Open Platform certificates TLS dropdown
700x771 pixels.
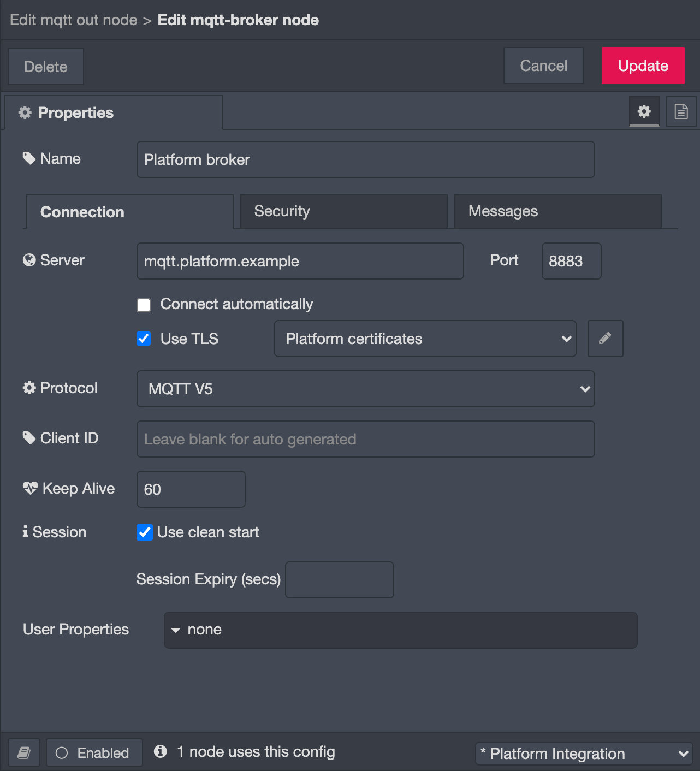point(425,339)
